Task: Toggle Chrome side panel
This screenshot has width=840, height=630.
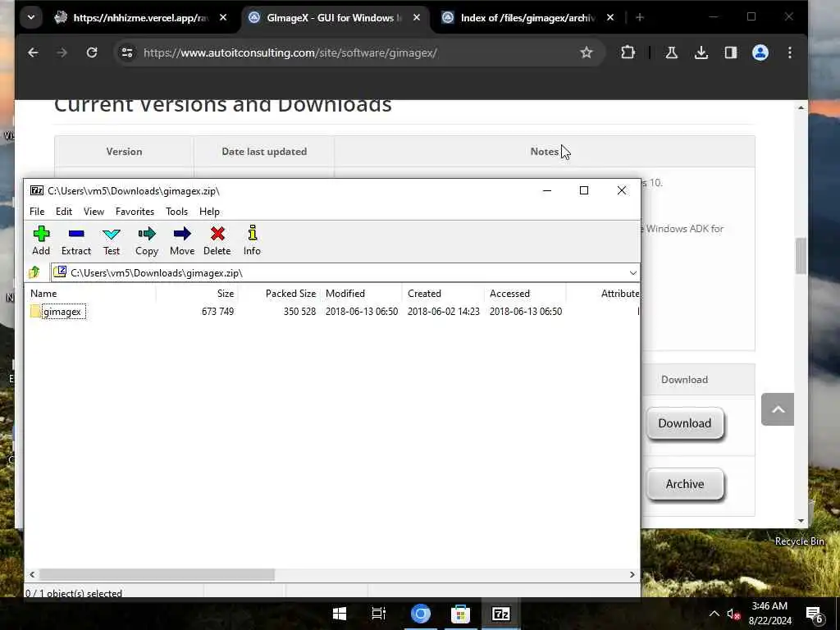Action: click(x=731, y=52)
